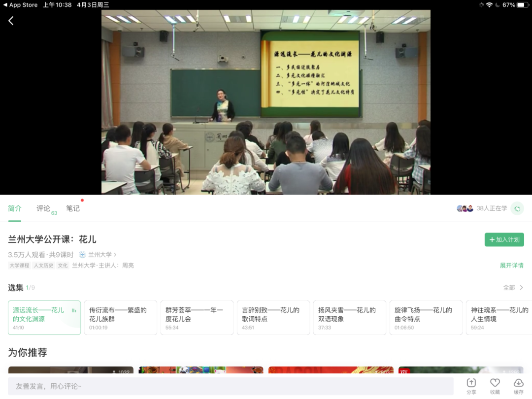Viewport: 532px width, 399px height.
Task: Open the 兰州大学 publisher page
Action: pyautogui.click(x=98, y=255)
